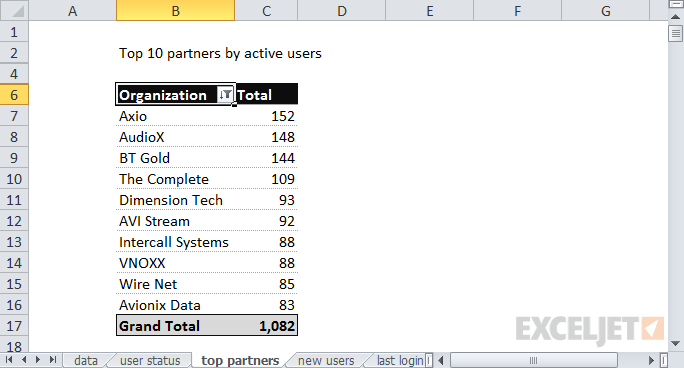Select column B header
Viewport: 684px width, 368px height.
pos(175,10)
